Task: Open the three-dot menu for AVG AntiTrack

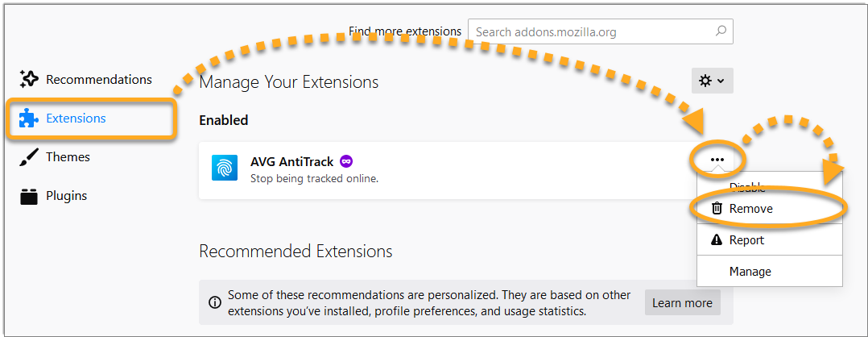Action: coord(717,160)
